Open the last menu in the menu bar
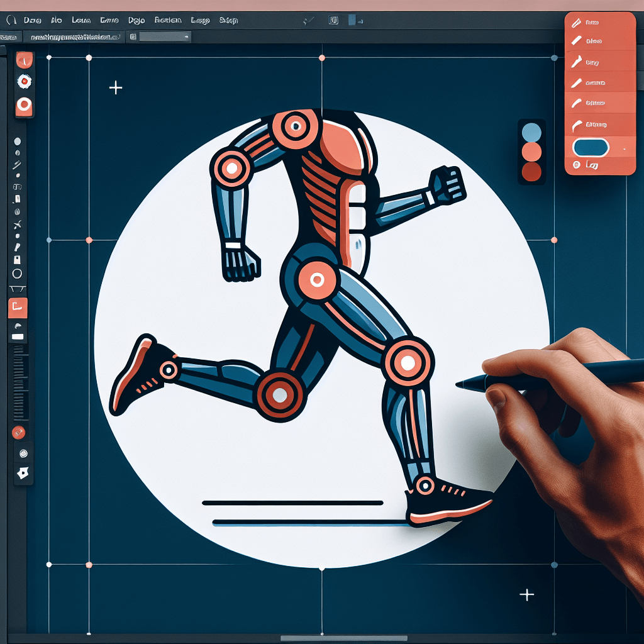This screenshot has width=644, height=644. (228, 20)
